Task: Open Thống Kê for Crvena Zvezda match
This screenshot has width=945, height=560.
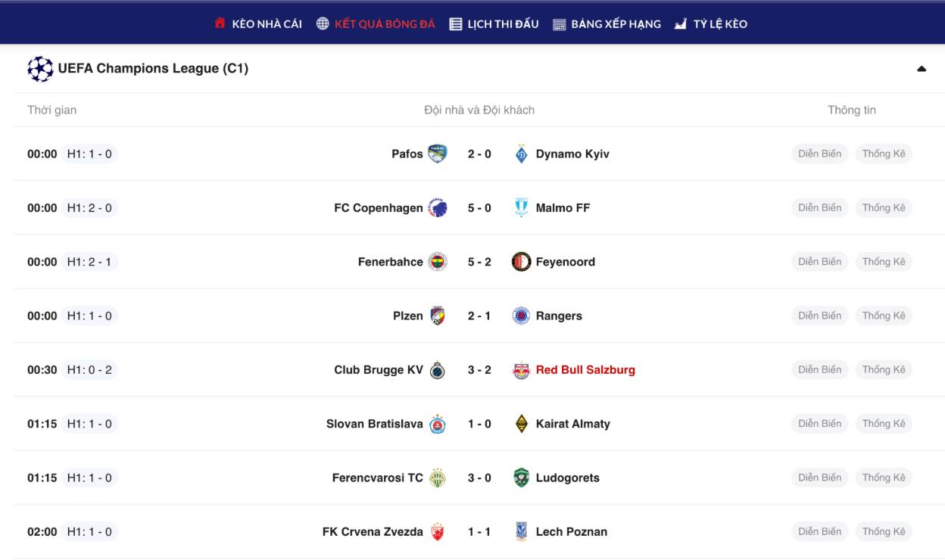Action: [884, 532]
